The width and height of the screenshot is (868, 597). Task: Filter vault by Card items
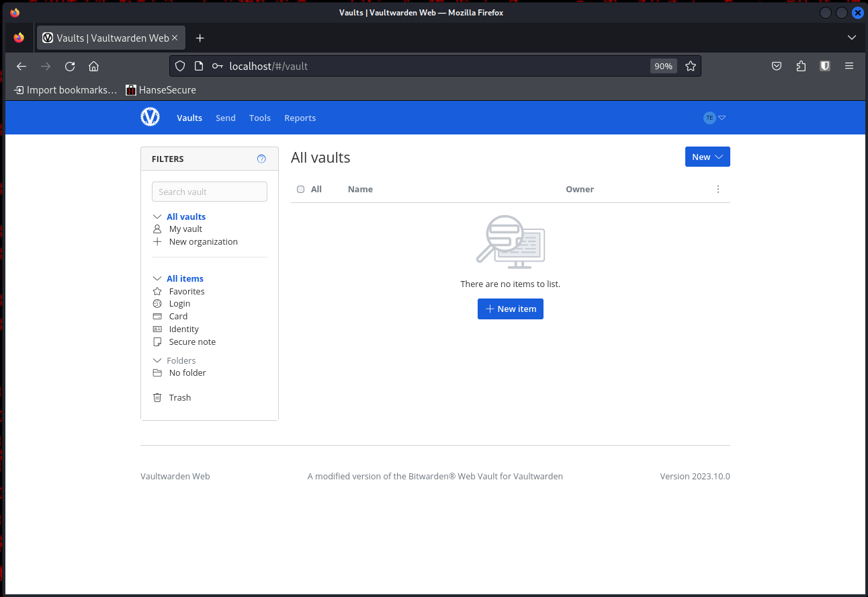177,316
